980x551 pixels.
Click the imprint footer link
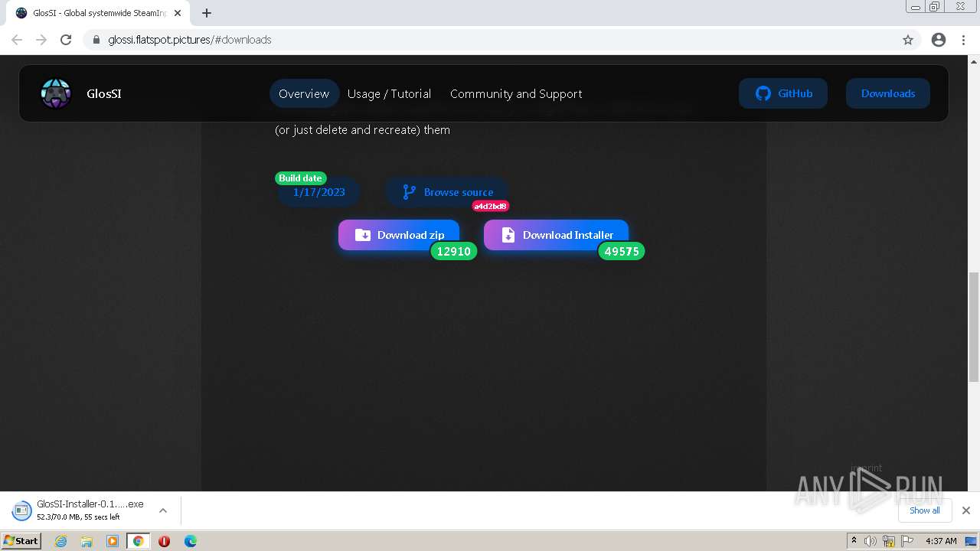[x=867, y=468]
